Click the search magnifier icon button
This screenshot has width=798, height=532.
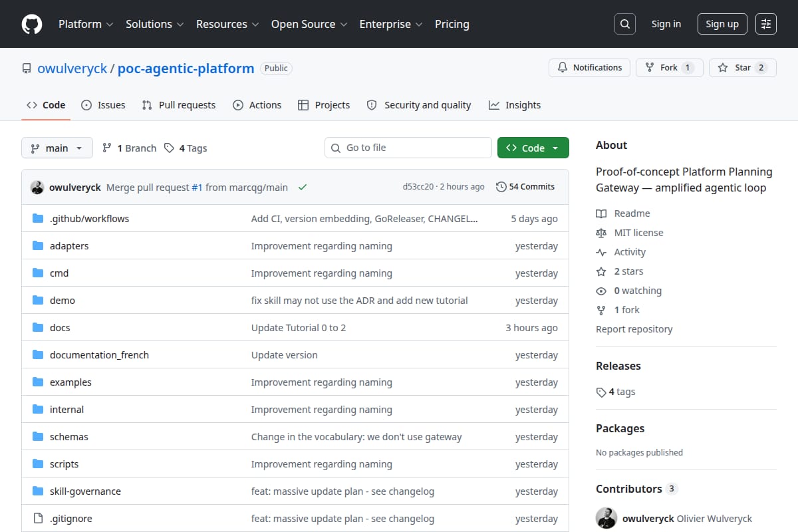click(624, 24)
